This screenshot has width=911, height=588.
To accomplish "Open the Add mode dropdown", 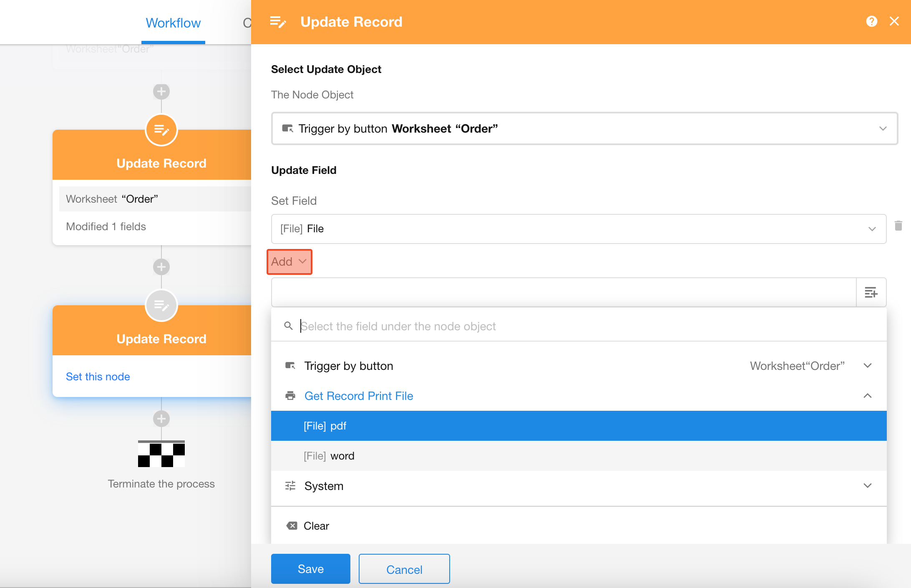I will [289, 262].
